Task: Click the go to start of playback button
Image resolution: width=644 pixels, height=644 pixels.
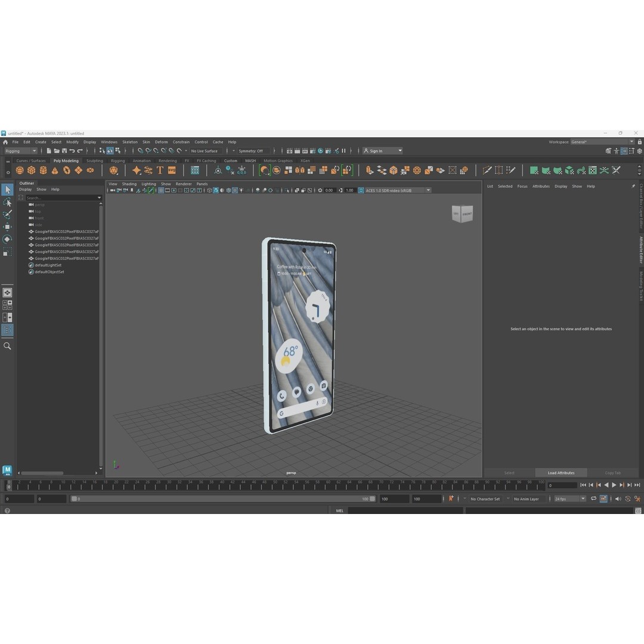Action: click(583, 485)
